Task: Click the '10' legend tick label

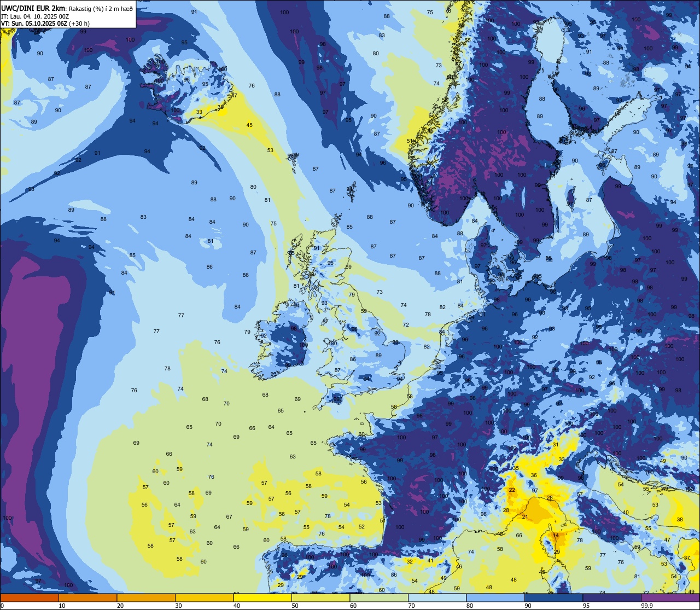Action: (x=62, y=606)
